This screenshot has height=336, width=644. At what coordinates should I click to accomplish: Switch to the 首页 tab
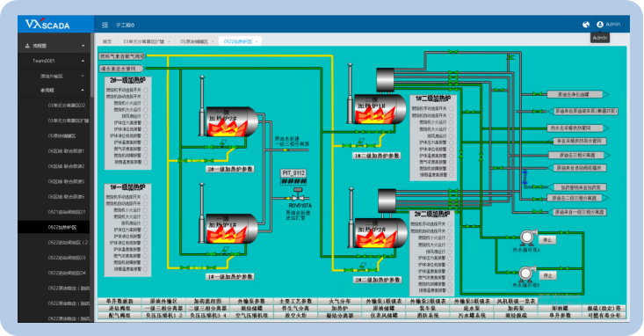107,41
